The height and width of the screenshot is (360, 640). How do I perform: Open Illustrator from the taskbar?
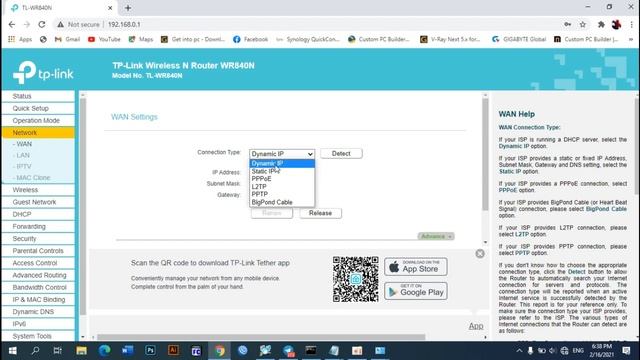tap(173, 351)
